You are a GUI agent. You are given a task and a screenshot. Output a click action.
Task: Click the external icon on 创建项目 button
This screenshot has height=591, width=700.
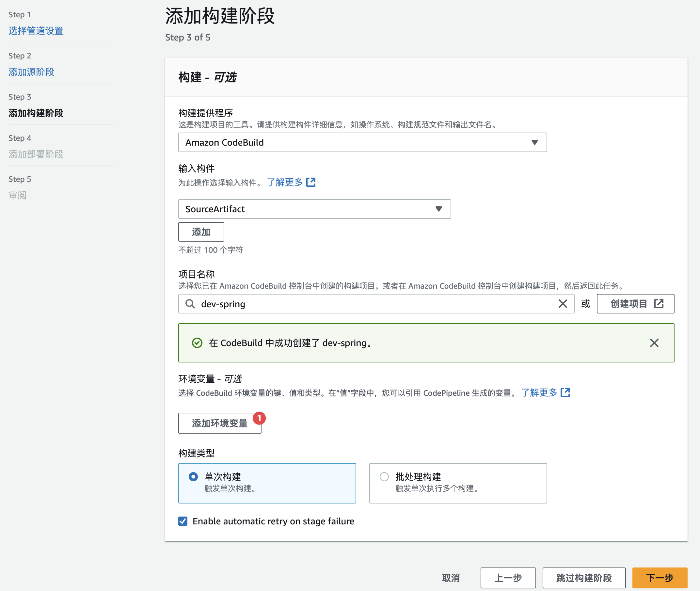click(659, 304)
